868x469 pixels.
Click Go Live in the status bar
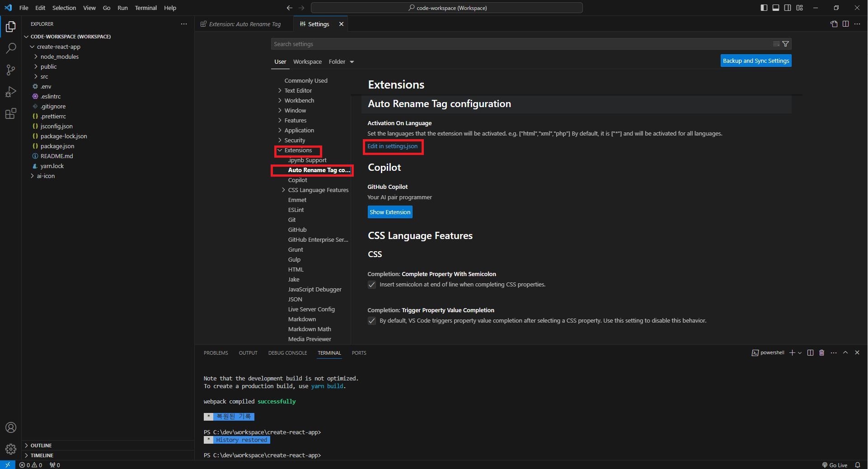(x=835, y=465)
